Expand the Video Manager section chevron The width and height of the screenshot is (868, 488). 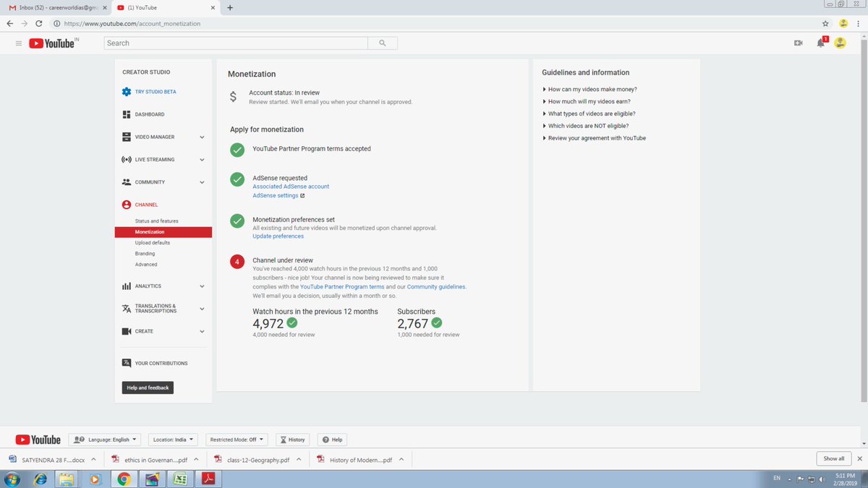(x=202, y=137)
